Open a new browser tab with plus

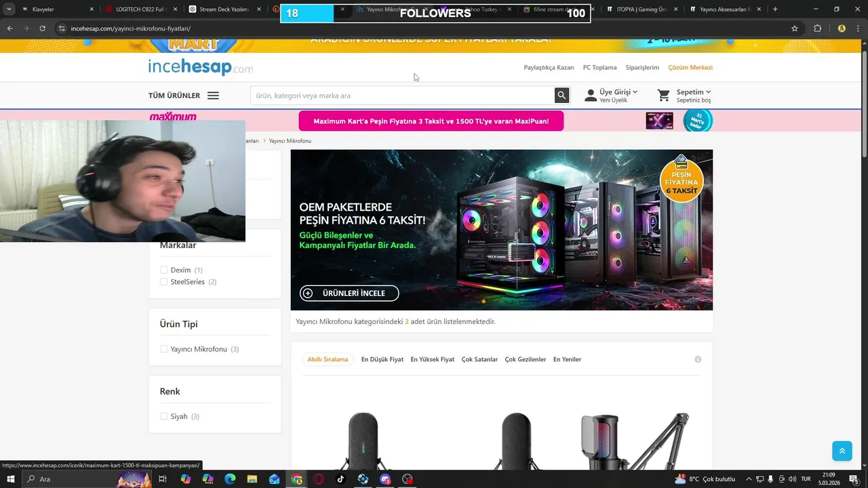(775, 9)
